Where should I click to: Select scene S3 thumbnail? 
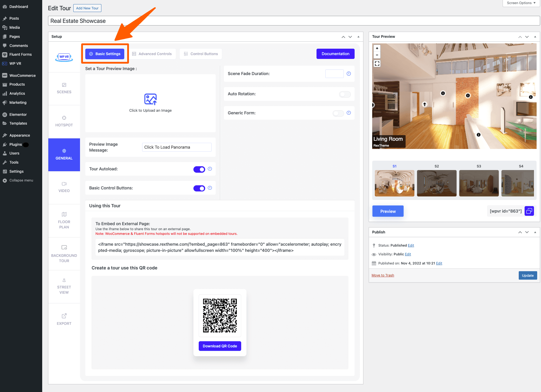[x=479, y=183]
